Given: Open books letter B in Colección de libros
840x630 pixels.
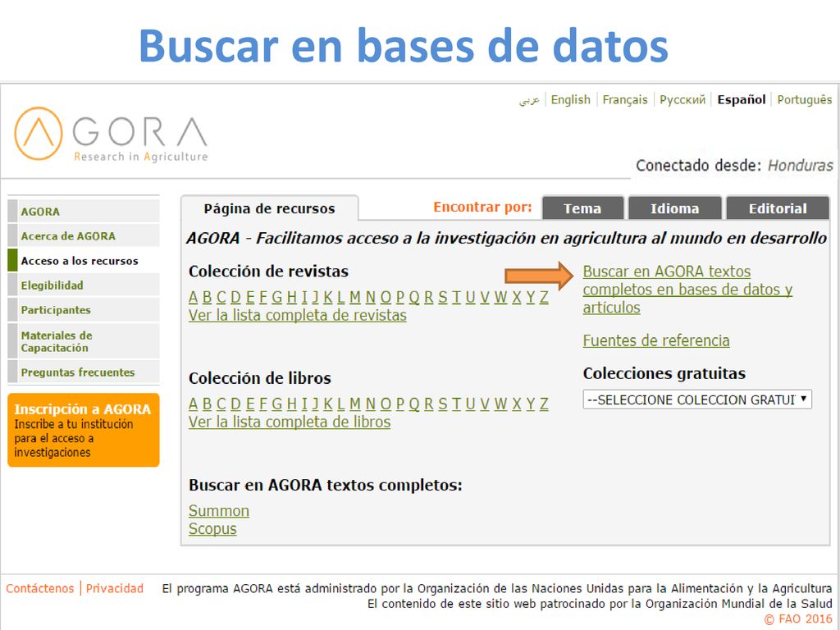Looking at the screenshot, I should pyautogui.click(x=208, y=404).
